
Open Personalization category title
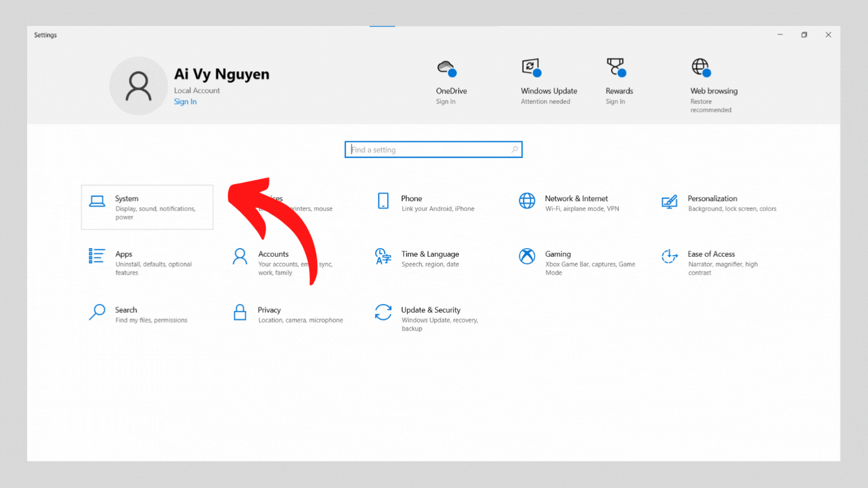coord(712,198)
